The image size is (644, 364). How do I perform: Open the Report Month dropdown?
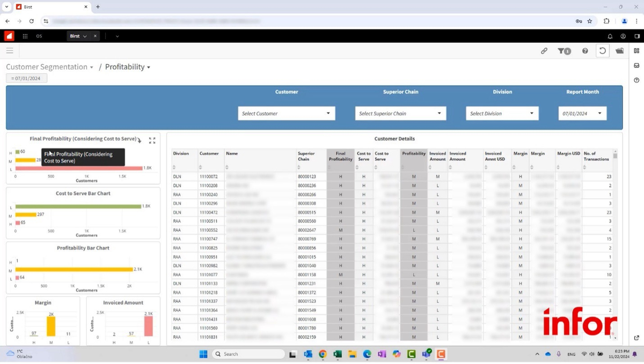[582, 113]
